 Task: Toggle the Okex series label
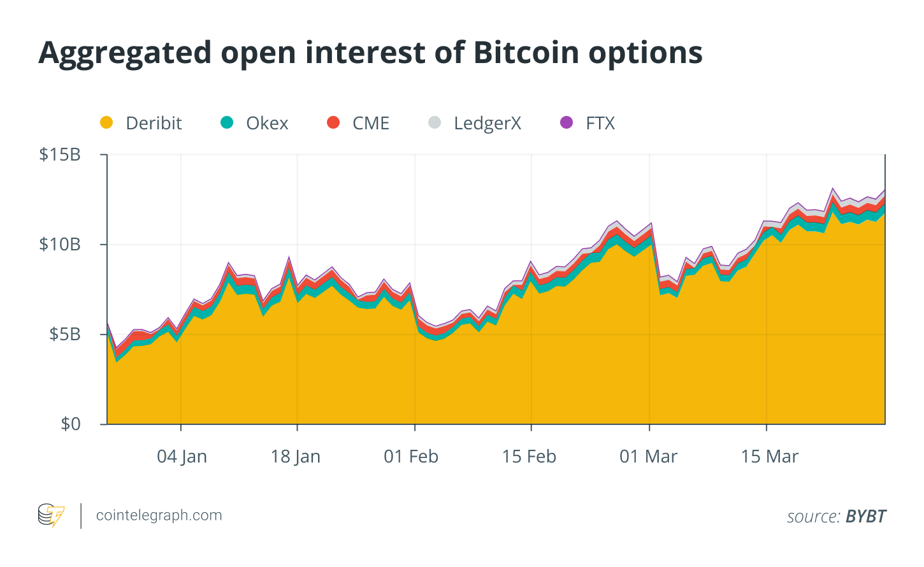[x=267, y=123]
